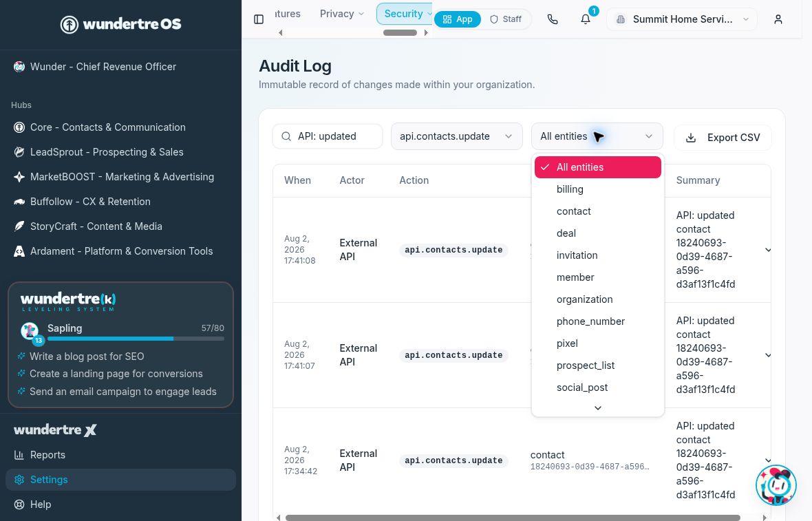
Task: Click the Ardament hub icon
Action: pos(19,251)
